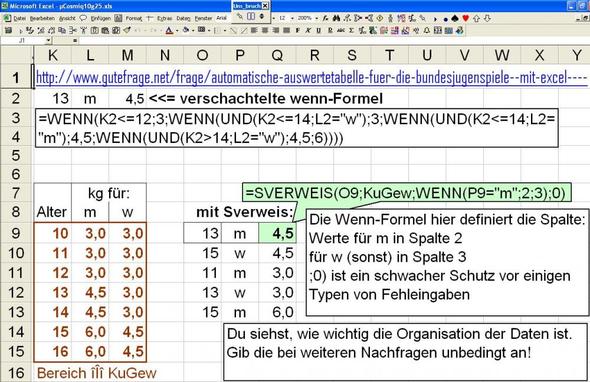The width and height of the screenshot is (590, 382).
Task: Click the Name Box showing J1
Action: click(23, 40)
